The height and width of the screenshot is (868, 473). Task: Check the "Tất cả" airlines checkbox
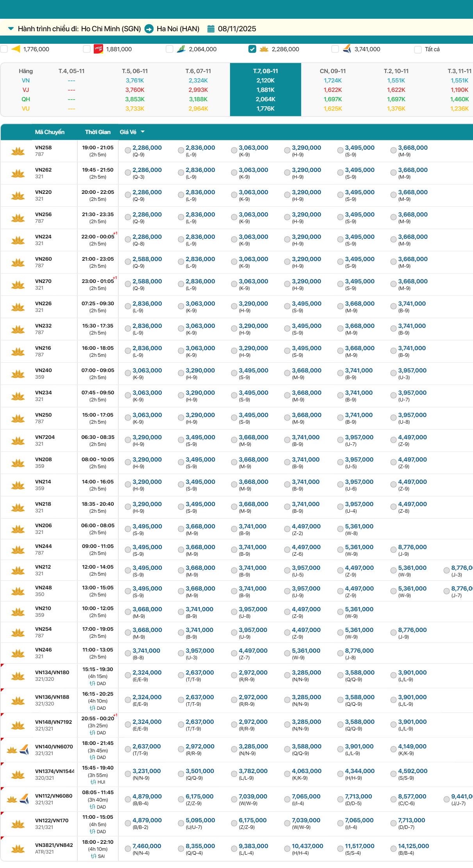tap(418, 49)
